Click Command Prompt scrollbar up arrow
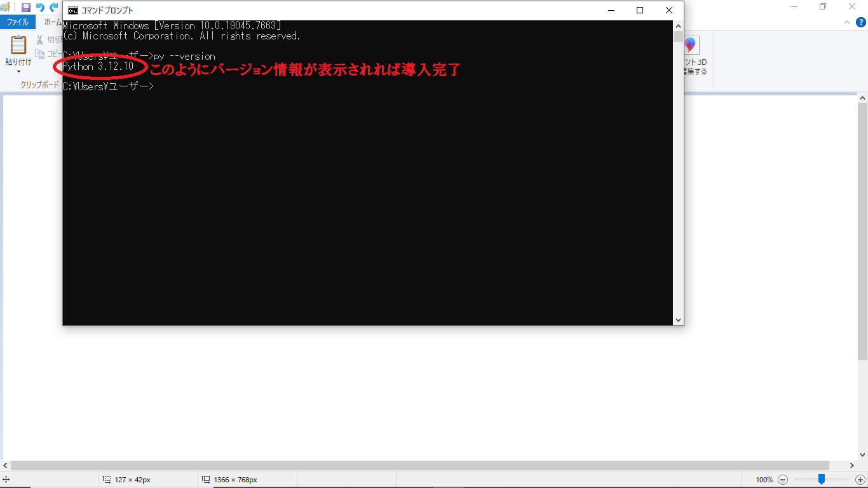Screen dimensions: 868x488 click(678, 25)
